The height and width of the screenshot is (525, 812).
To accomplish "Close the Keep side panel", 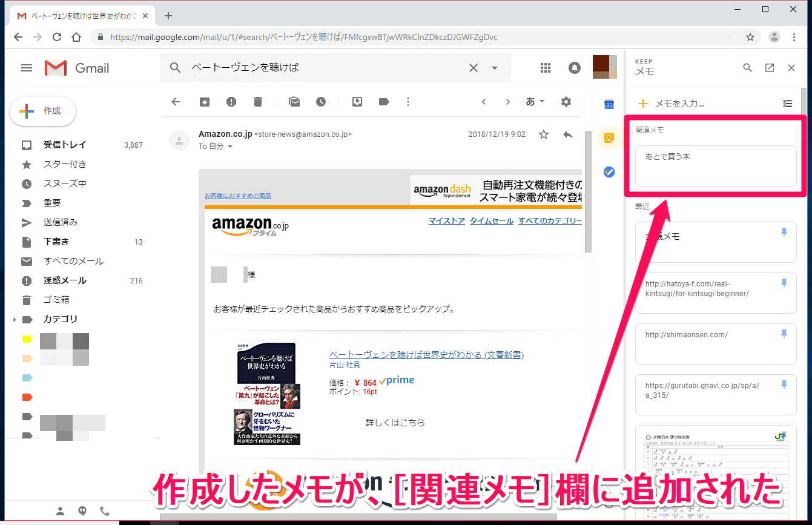I will coord(791,68).
